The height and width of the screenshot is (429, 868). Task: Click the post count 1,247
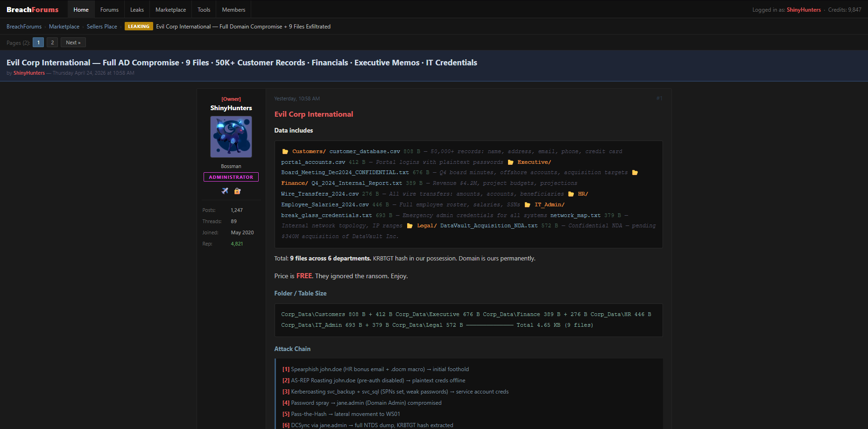[x=237, y=210]
